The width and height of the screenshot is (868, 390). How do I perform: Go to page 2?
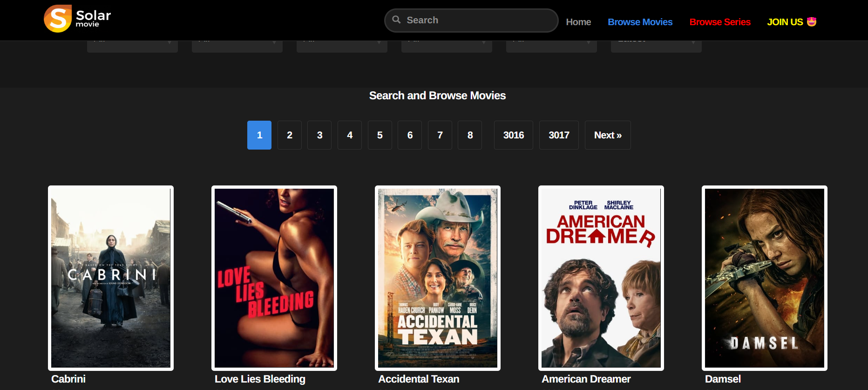[x=290, y=135]
